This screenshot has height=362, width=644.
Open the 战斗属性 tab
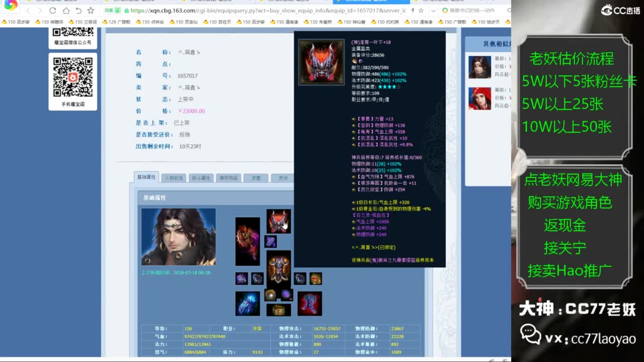pyautogui.click(x=201, y=178)
